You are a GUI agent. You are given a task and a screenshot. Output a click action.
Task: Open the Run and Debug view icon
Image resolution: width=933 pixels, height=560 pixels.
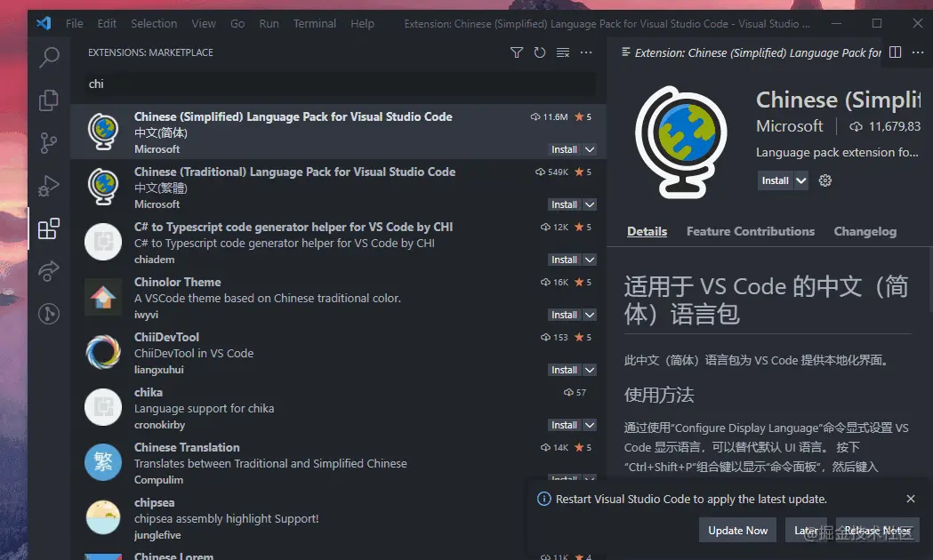tap(49, 186)
